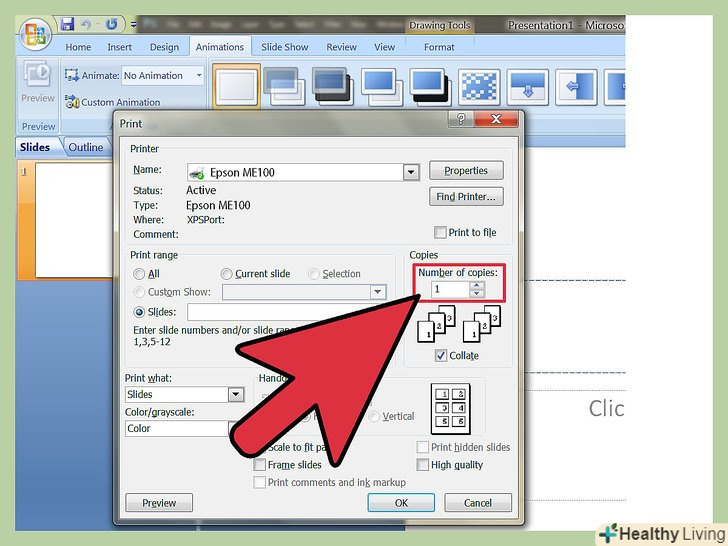Open the Custom Show dropdown
The height and width of the screenshot is (546, 728).
pos(378,292)
